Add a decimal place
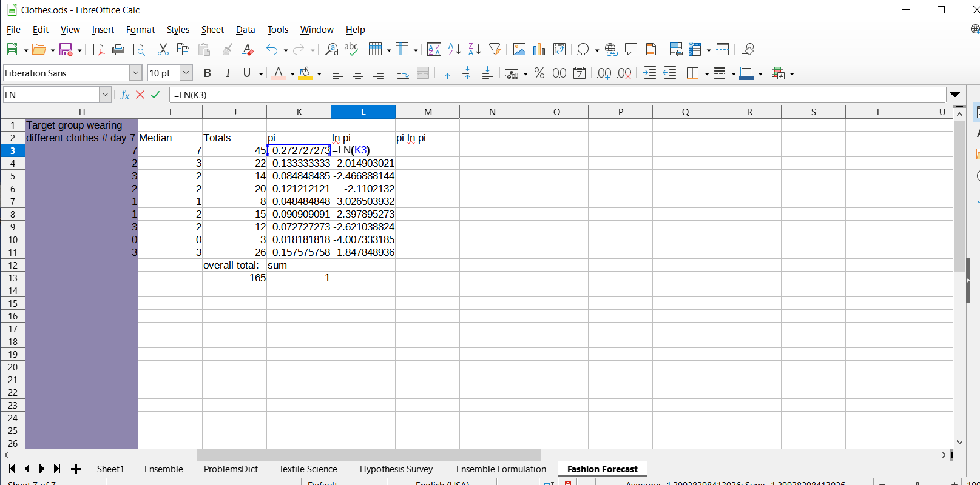The image size is (980, 485). point(604,73)
